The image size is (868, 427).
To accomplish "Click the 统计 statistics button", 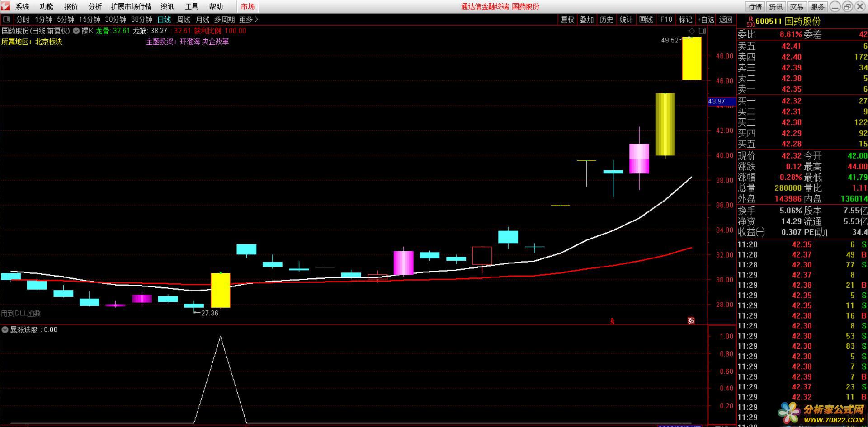I will pyautogui.click(x=626, y=19).
